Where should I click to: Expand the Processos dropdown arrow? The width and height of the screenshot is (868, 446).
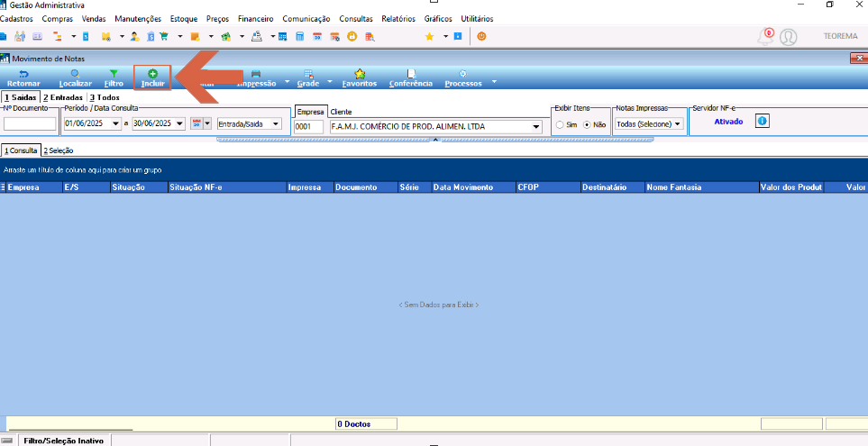point(494,82)
